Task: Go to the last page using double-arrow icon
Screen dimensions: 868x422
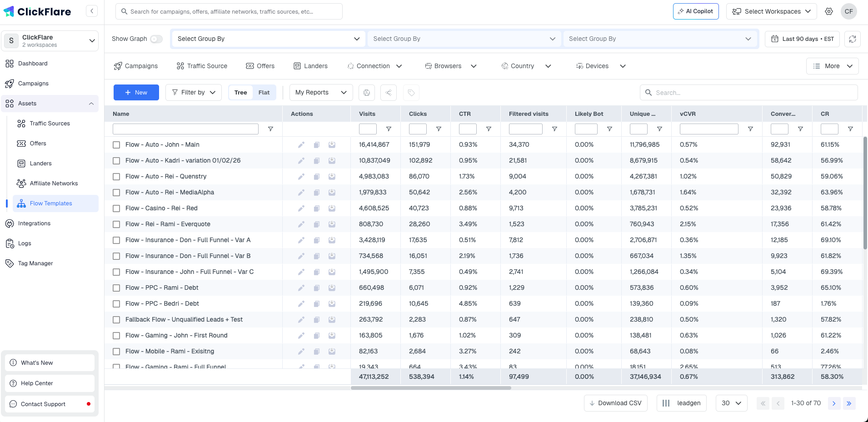Action: tap(849, 403)
